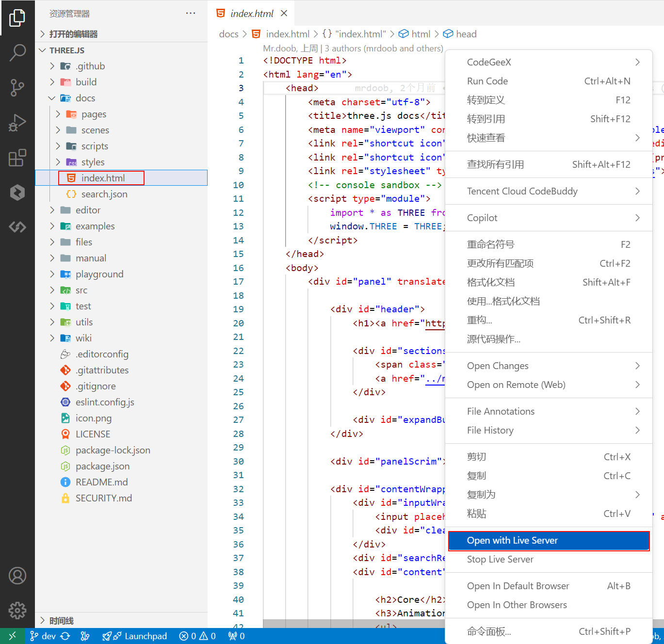Open the Open Changes submenu
664x644 pixels.
tap(549, 366)
